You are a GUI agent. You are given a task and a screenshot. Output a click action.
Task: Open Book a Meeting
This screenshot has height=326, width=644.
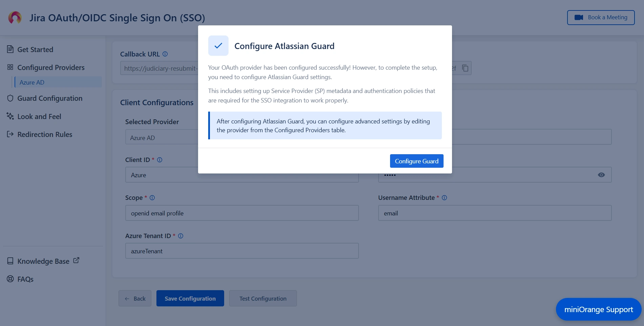(x=601, y=18)
